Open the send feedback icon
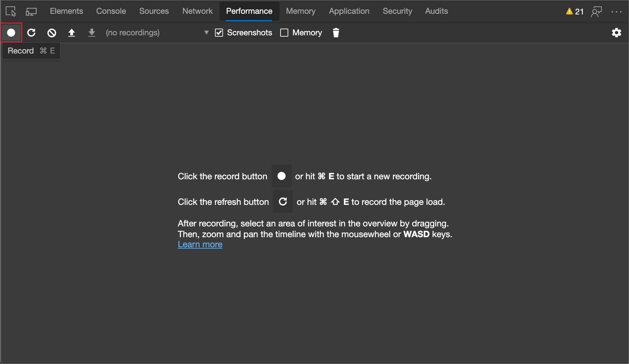The width and height of the screenshot is (629, 364). coord(596,11)
